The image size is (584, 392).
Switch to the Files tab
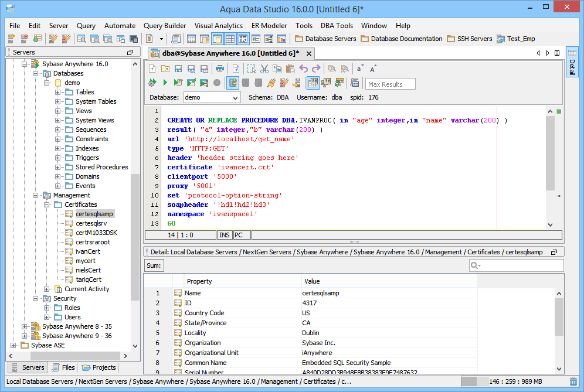(63, 367)
